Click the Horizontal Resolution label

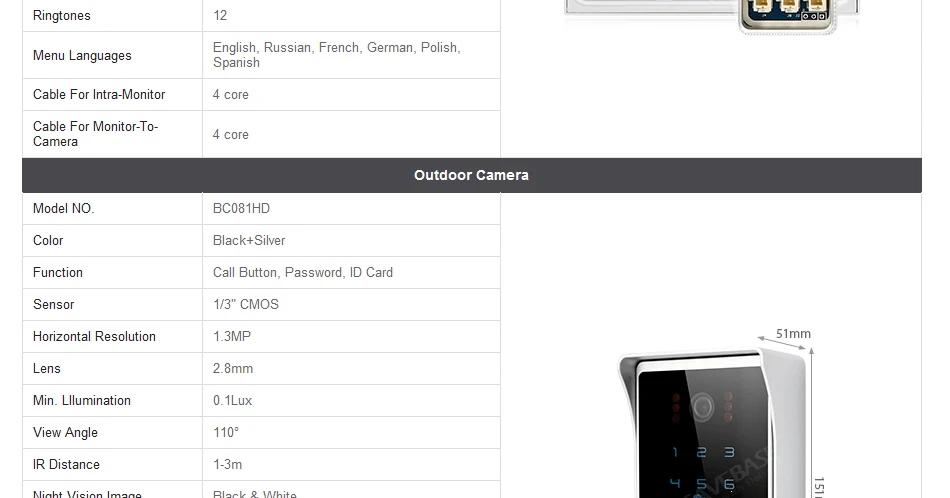[94, 337]
